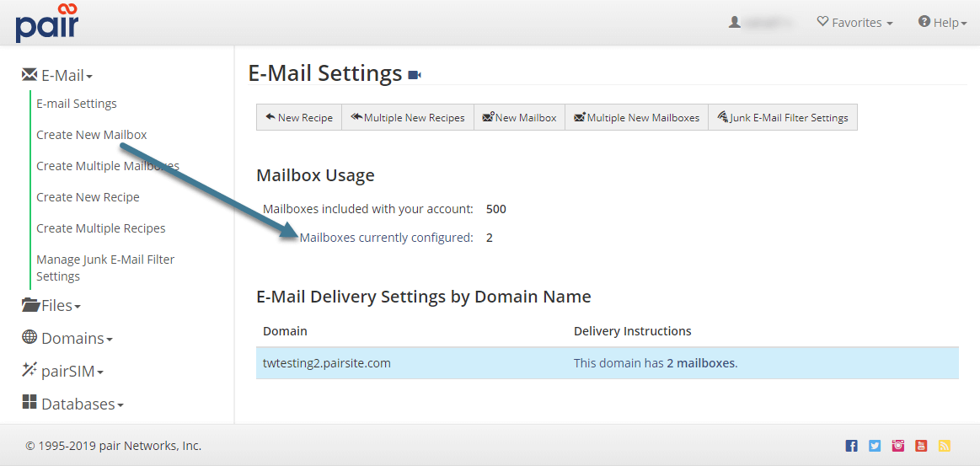Open the YouTube icon in the footer

point(922,446)
